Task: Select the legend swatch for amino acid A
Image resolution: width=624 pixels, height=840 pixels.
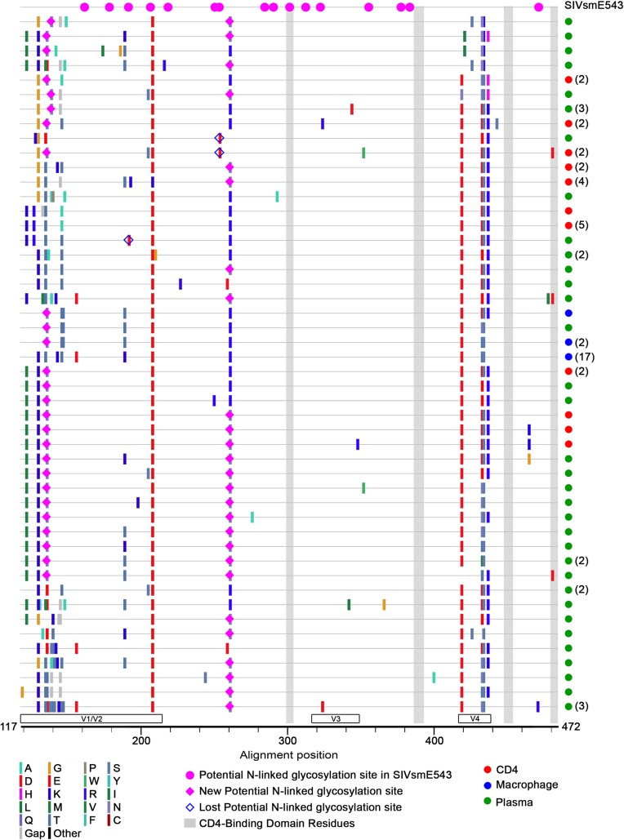Action: pos(21,767)
